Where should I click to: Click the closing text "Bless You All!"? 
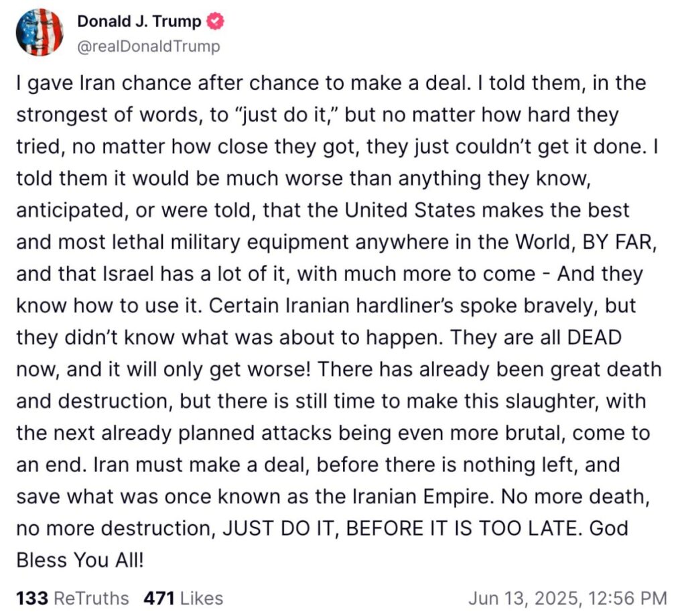[x=80, y=560]
